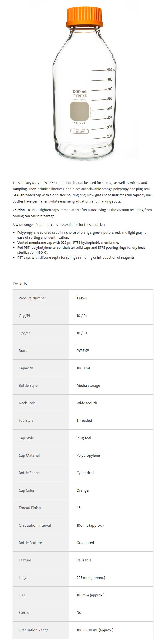Click the bold Caution warning text
Viewport: 166px width, 644px height.
(x=19, y=210)
